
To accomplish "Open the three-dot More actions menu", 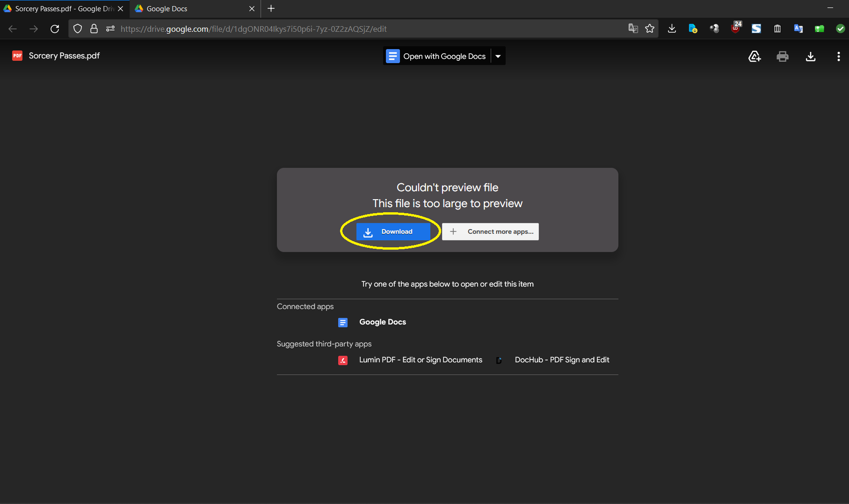I will tap(838, 57).
